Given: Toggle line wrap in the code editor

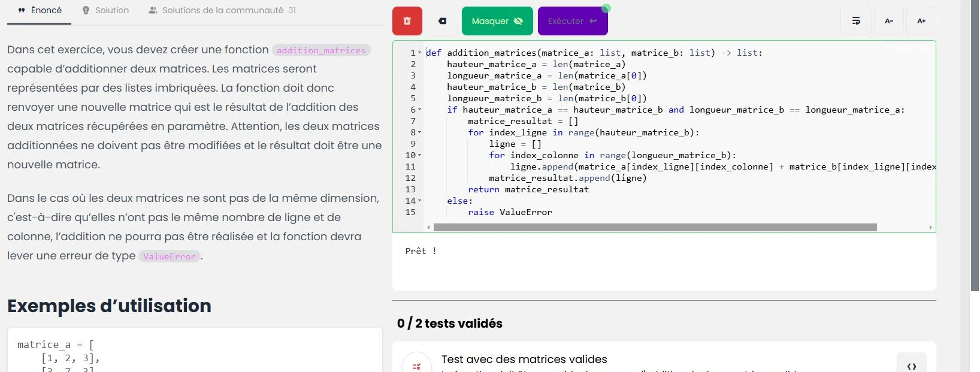Looking at the screenshot, I should coord(856,21).
